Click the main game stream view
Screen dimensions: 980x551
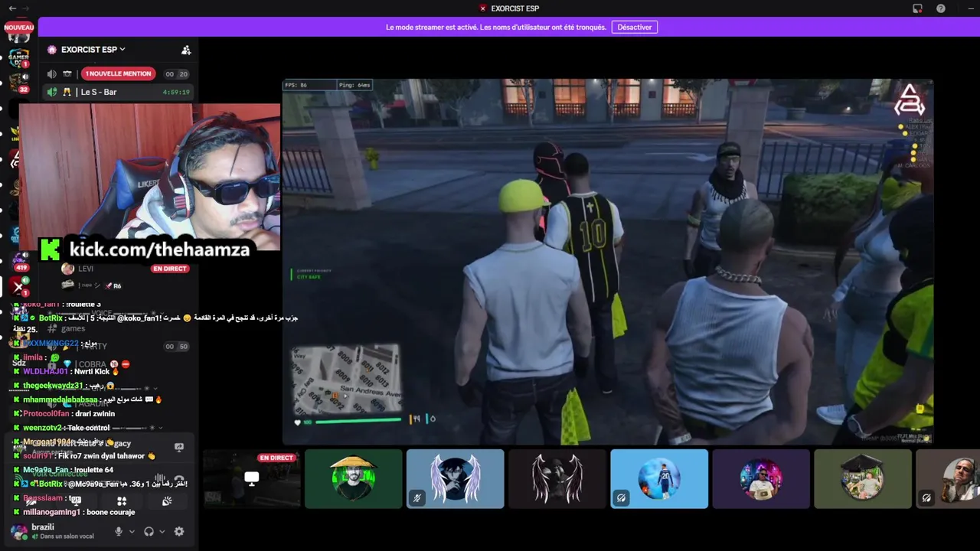tap(608, 262)
